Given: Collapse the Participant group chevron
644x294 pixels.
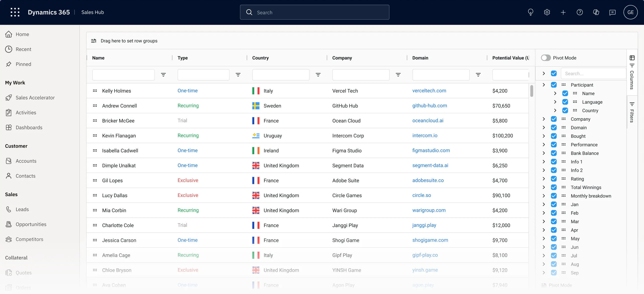Looking at the screenshot, I should point(544,85).
